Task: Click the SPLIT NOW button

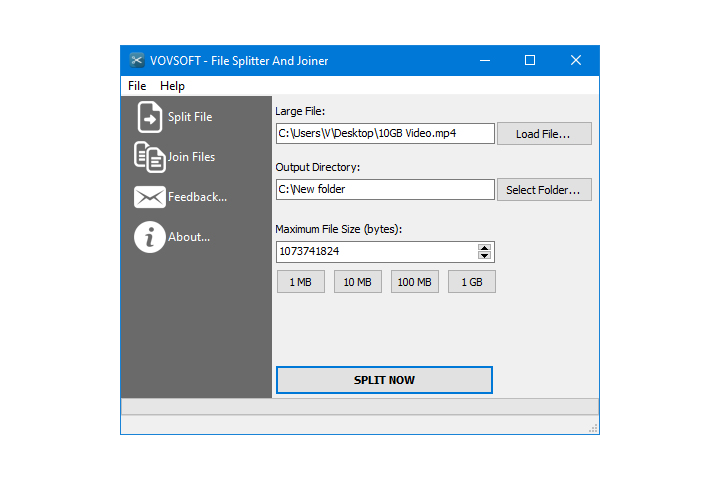Action: pyautogui.click(x=384, y=380)
